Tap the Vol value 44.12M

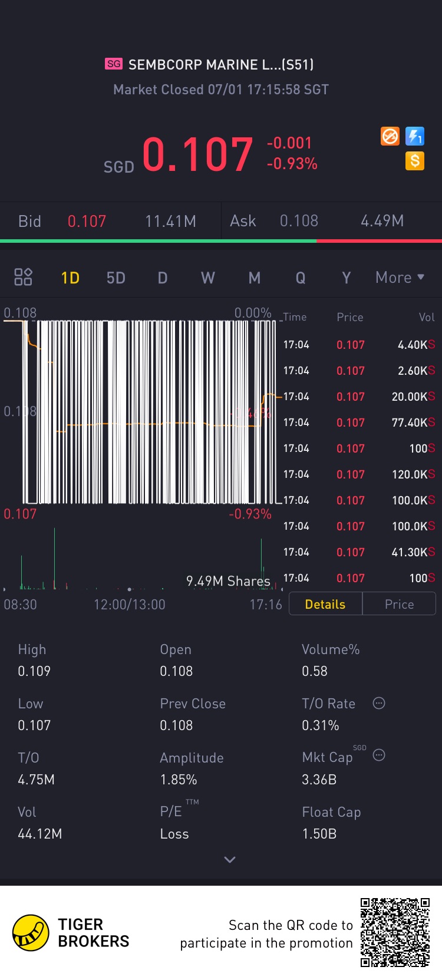pos(39,834)
